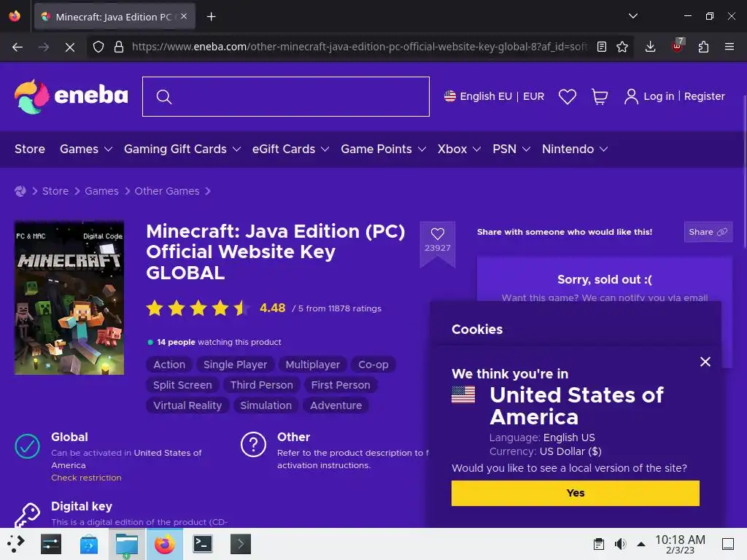Select the Co-op tag
Viewport: 747px width, 560px height.
(x=373, y=365)
